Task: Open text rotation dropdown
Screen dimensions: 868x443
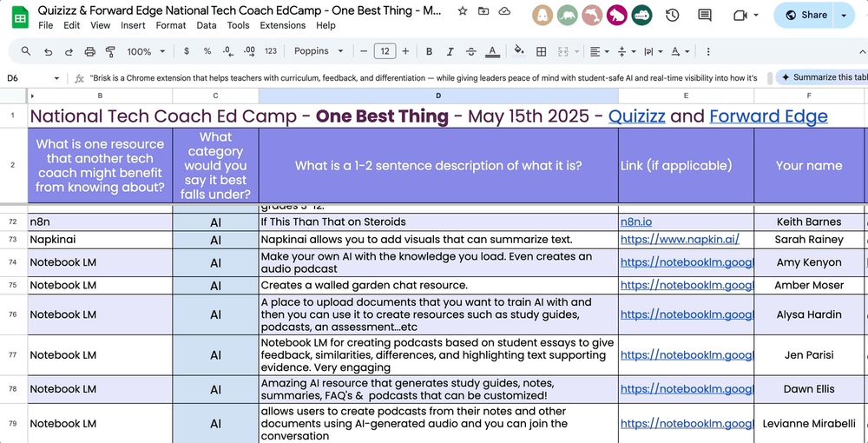Action: click(681, 51)
